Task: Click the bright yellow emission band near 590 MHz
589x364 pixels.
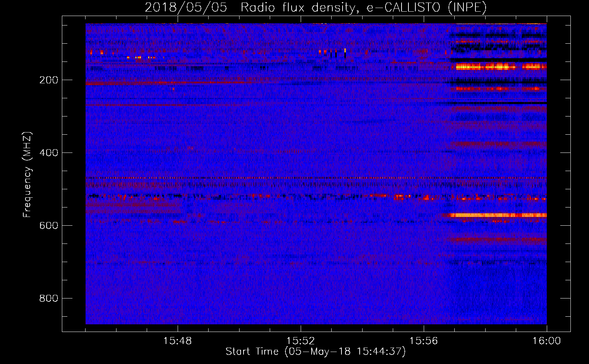Action: coord(498,215)
